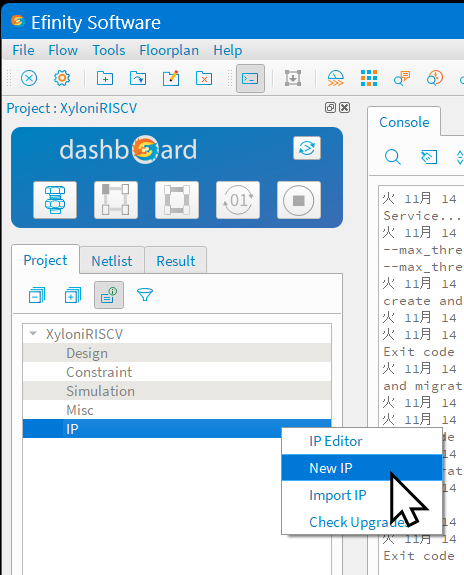Click the 'and migrat' console line
The width and height of the screenshot is (464, 575).
423,386
